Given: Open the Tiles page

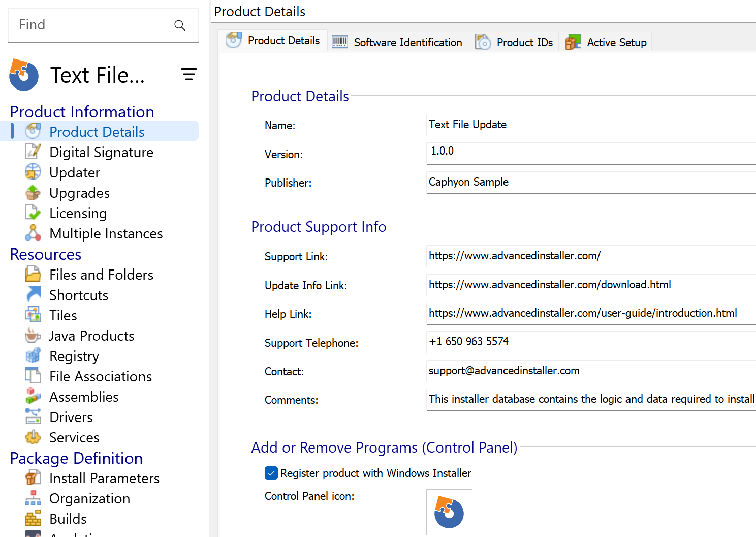Looking at the screenshot, I should [x=63, y=315].
